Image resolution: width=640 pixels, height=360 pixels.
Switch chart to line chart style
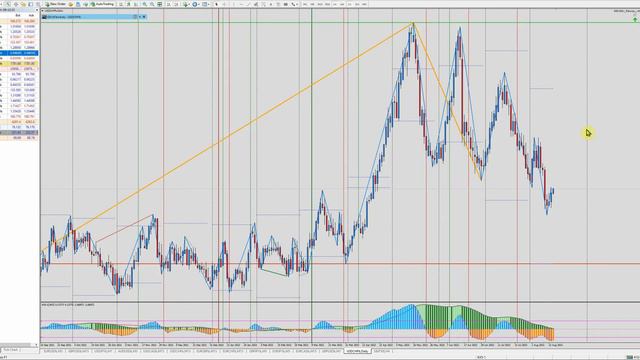[x=136, y=4]
